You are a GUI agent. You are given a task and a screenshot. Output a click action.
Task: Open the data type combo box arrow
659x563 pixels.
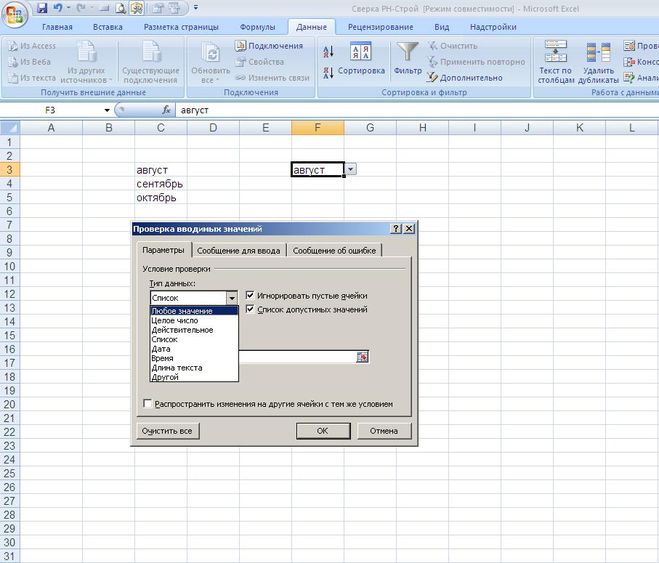pyautogui.click(x=232, y=298)
